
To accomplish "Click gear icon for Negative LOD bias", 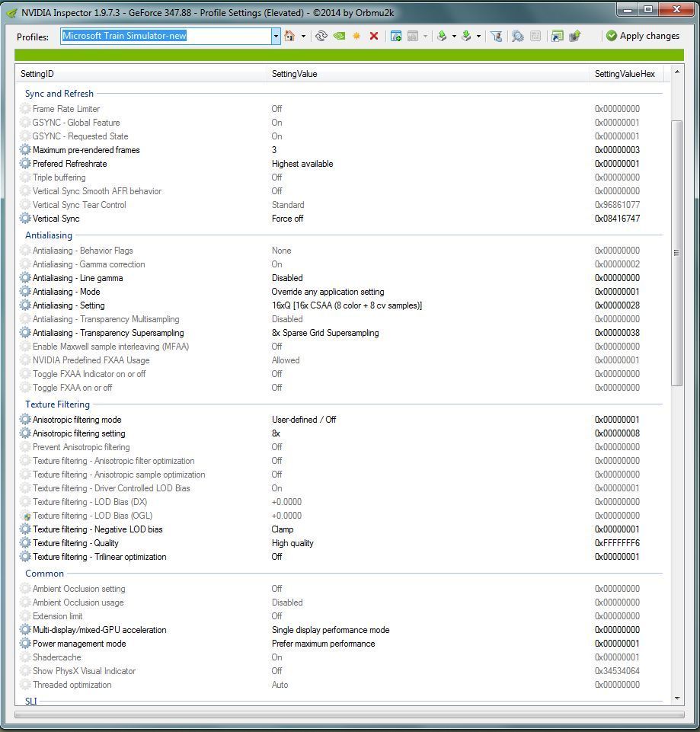I will (25, 529).
